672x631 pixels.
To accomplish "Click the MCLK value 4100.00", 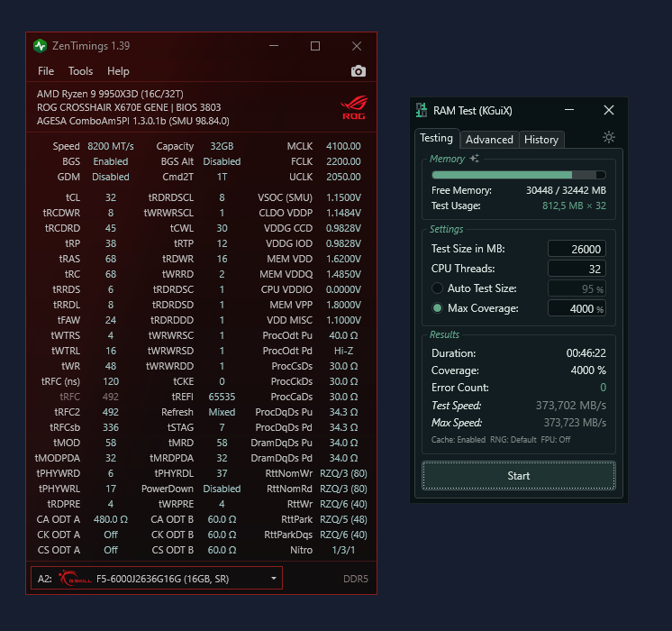I will [x=343, y=146].
